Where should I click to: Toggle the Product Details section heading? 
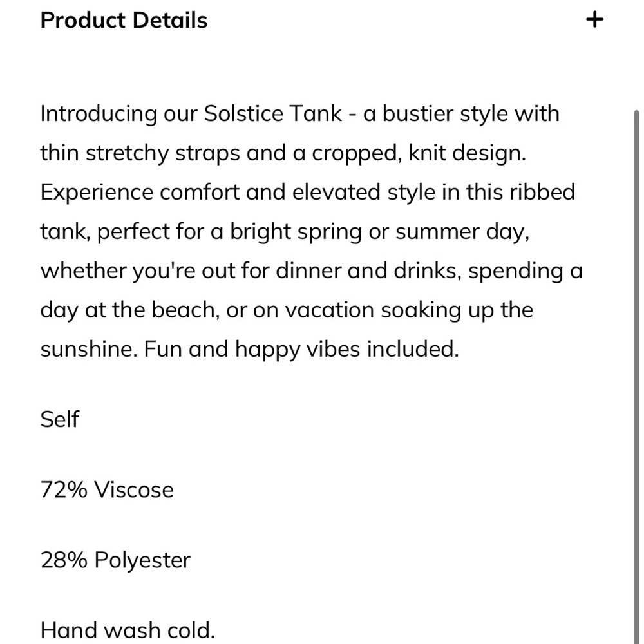[124, 20]
